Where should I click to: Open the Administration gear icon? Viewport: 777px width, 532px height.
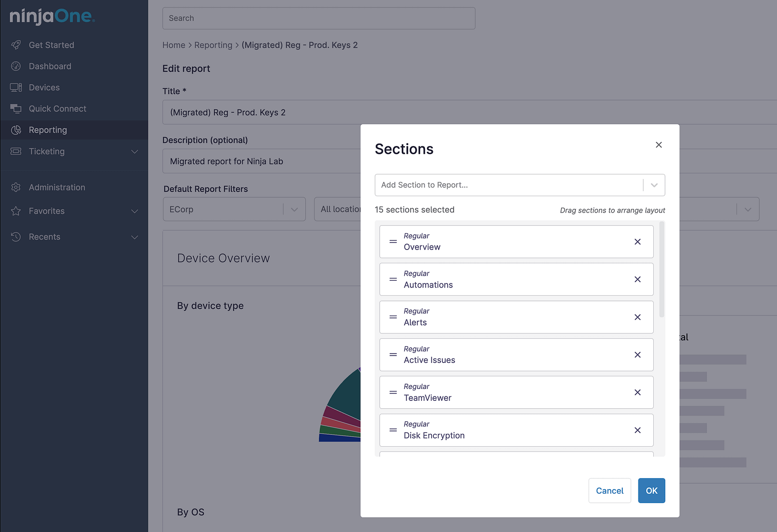pos(16,187)
